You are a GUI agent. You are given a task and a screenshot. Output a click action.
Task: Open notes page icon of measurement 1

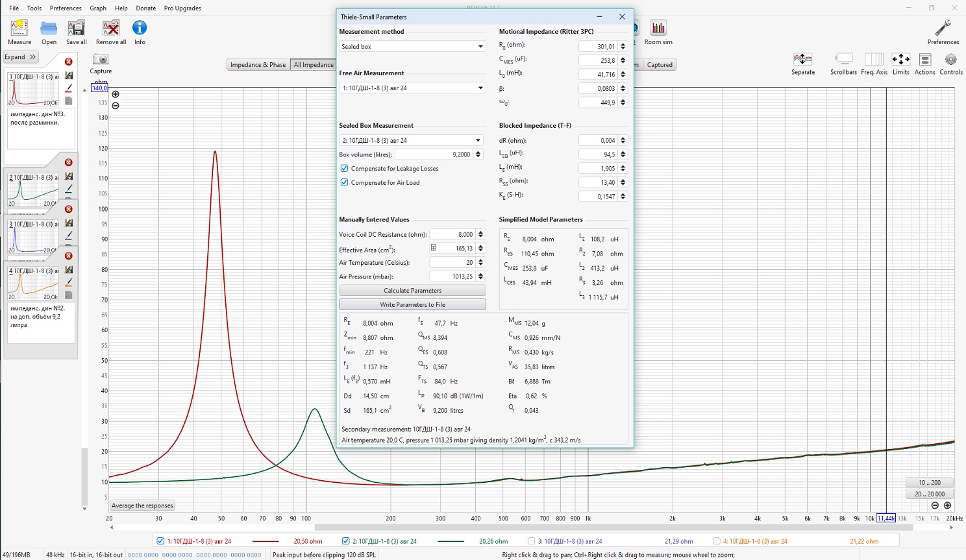coord(68,101)
